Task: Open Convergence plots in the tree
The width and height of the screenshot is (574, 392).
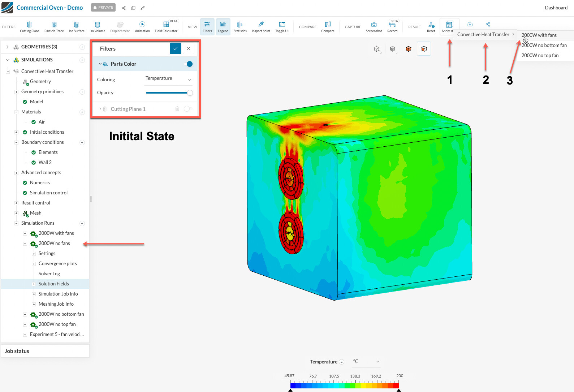Action: 58,264
